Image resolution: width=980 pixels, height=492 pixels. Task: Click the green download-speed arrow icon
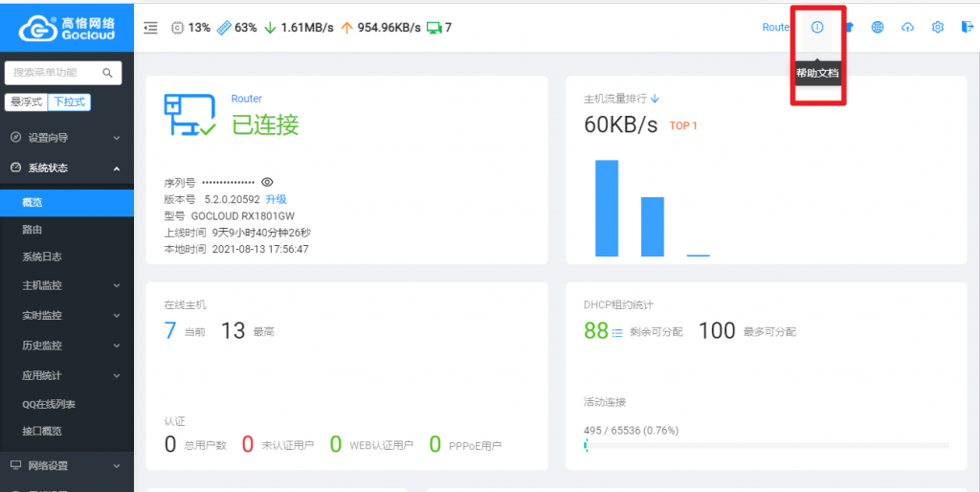pos(270,28)
